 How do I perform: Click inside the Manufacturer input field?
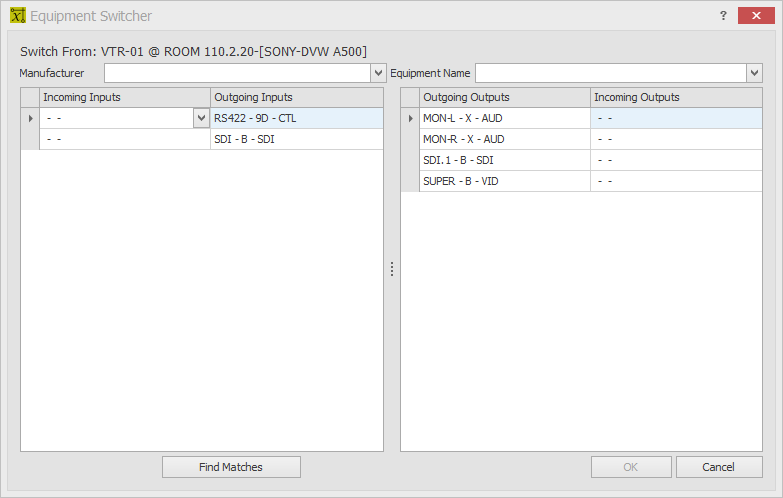pos(237,73)
